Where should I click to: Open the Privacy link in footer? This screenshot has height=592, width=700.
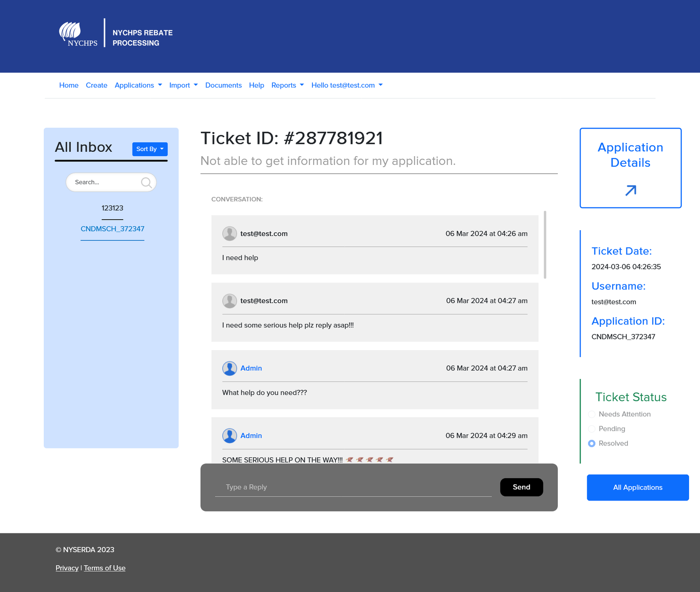67,568
